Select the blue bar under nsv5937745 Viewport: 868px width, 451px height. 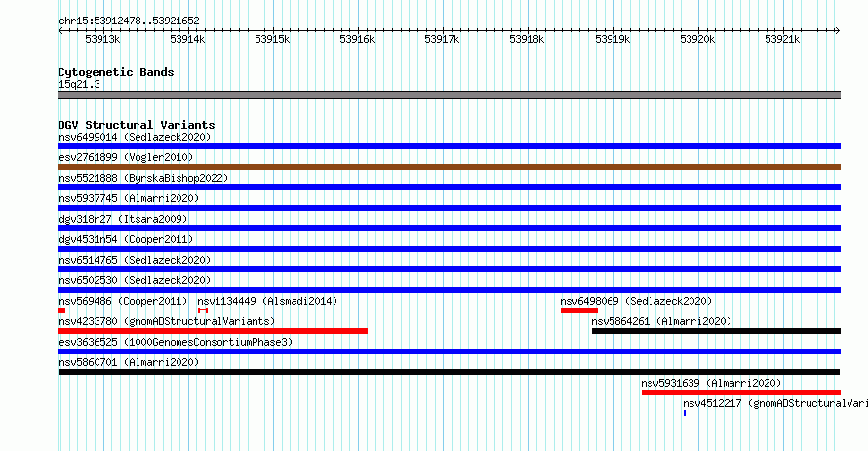449,208
